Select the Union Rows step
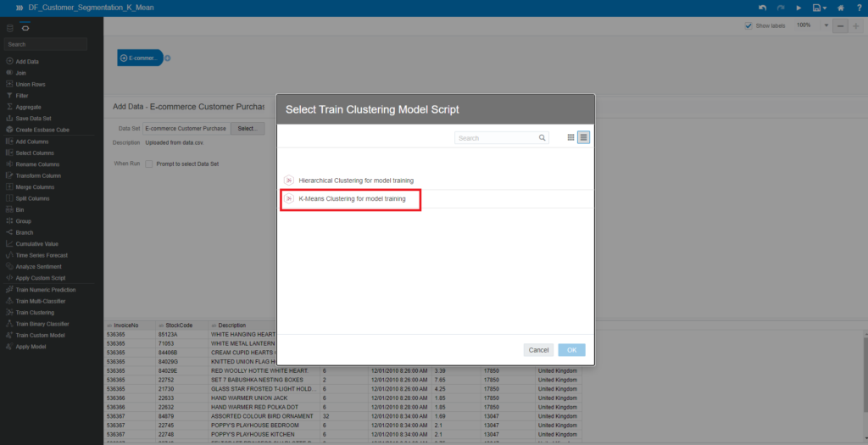The image size is (868, 445). 31,84
